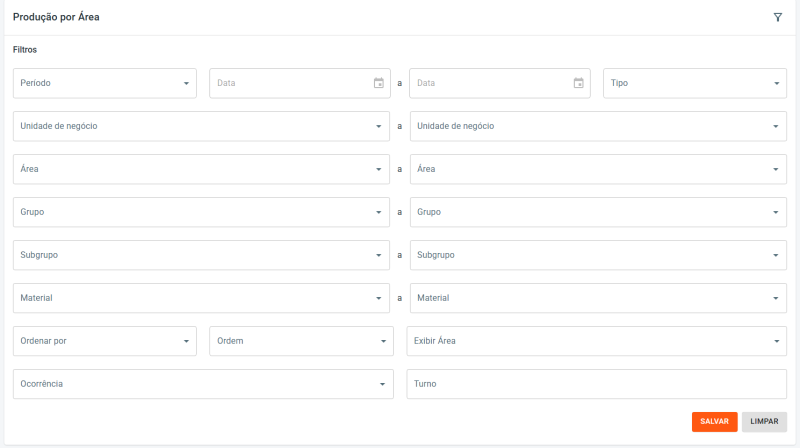Screen dimensions: 800x448
Task: Open calendar picker for start date
Action: point(378,83)
